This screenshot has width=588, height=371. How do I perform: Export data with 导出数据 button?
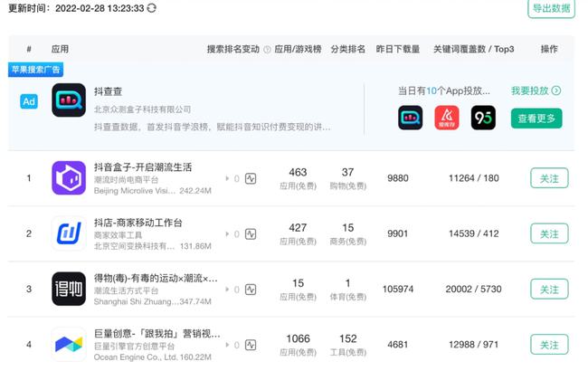551,8
